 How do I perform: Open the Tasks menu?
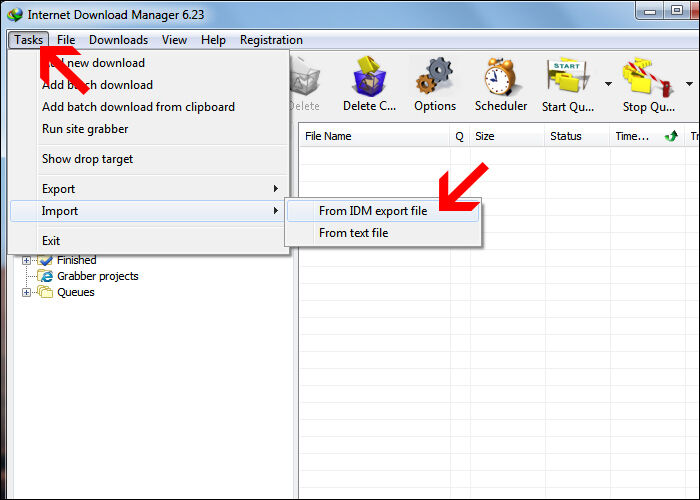click(28, 40)
